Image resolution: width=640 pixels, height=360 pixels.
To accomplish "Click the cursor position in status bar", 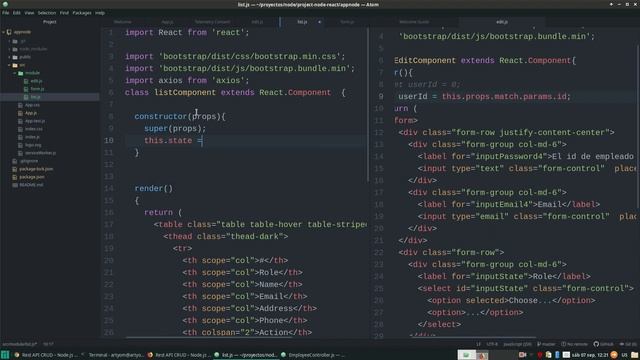I will (48, 344).
